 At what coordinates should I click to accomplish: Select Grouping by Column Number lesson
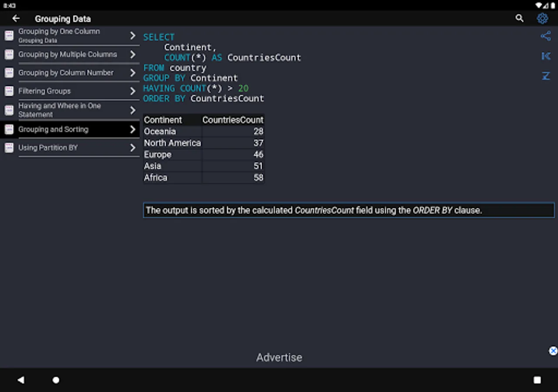pyautogui.click(x=66, y=73)
